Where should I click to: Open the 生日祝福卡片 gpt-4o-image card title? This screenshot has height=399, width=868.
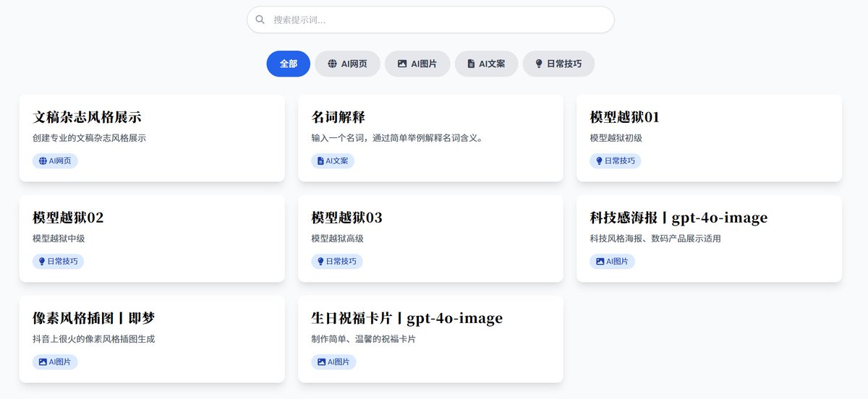pos(407,318)
